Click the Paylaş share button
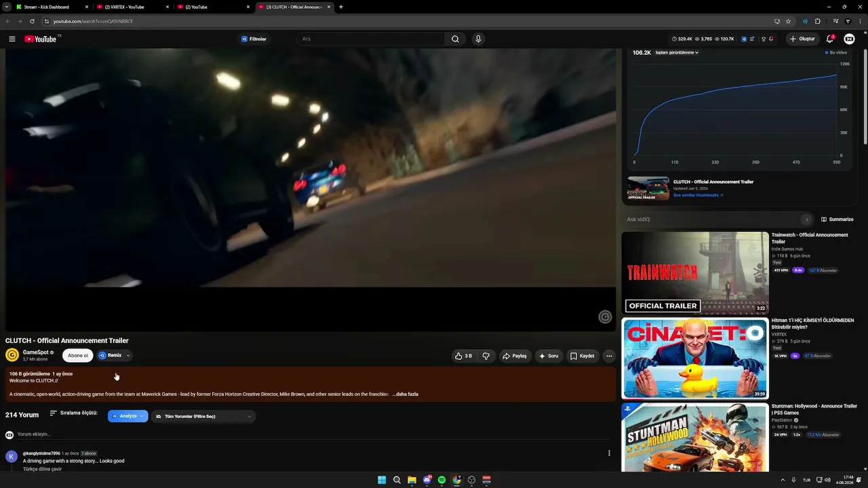Screen dimensions: 868x488 (x=515, y=356)
